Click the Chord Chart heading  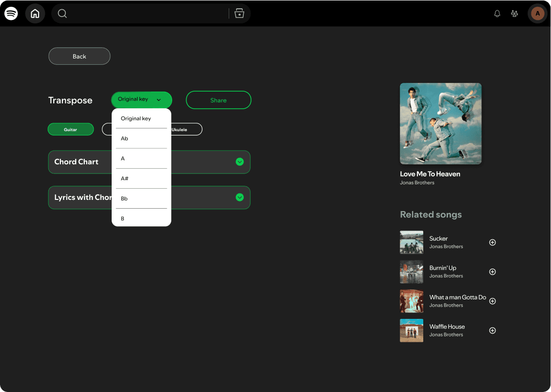76,162
